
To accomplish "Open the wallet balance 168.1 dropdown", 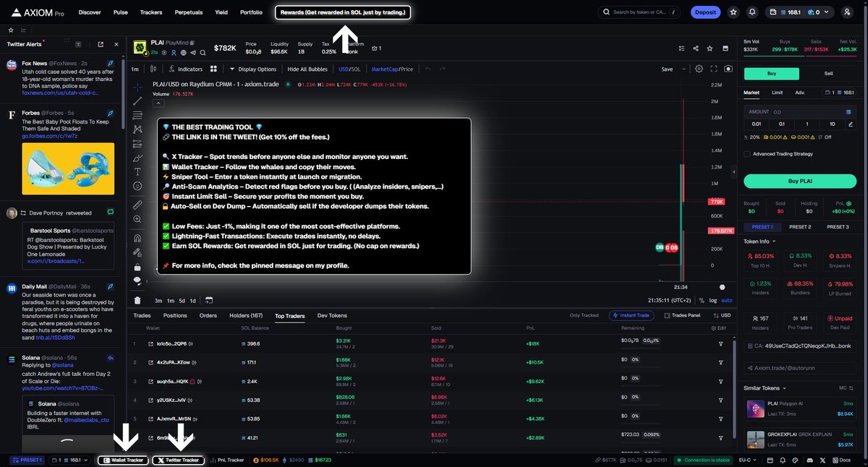I will [x=799, y=12].
